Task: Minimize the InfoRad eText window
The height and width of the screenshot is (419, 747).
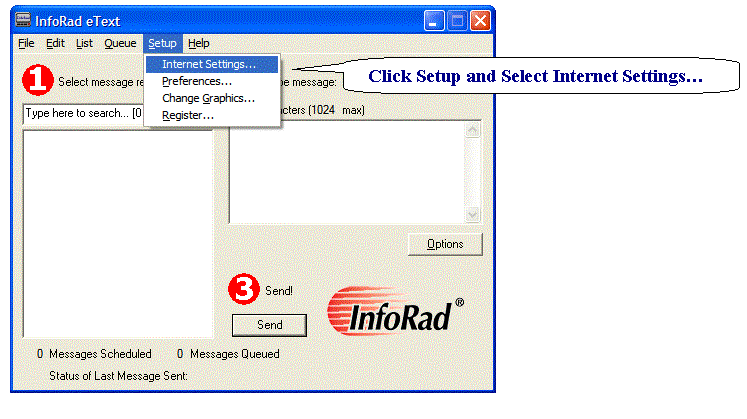Action: pos(434,21)
